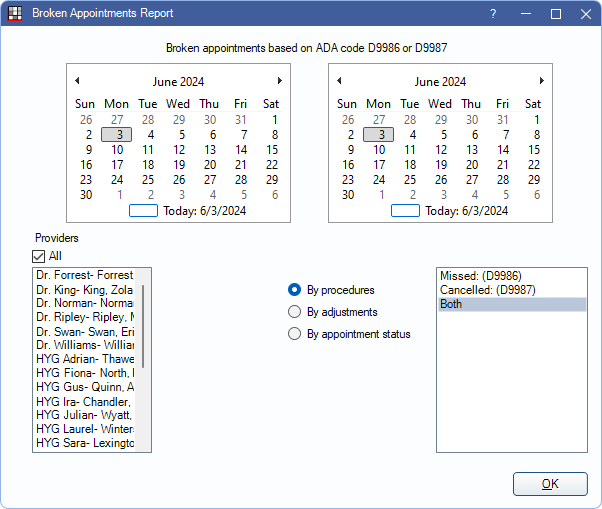Go to next month in left calendar
Screen dimensions: 602x509
[279, 81]
